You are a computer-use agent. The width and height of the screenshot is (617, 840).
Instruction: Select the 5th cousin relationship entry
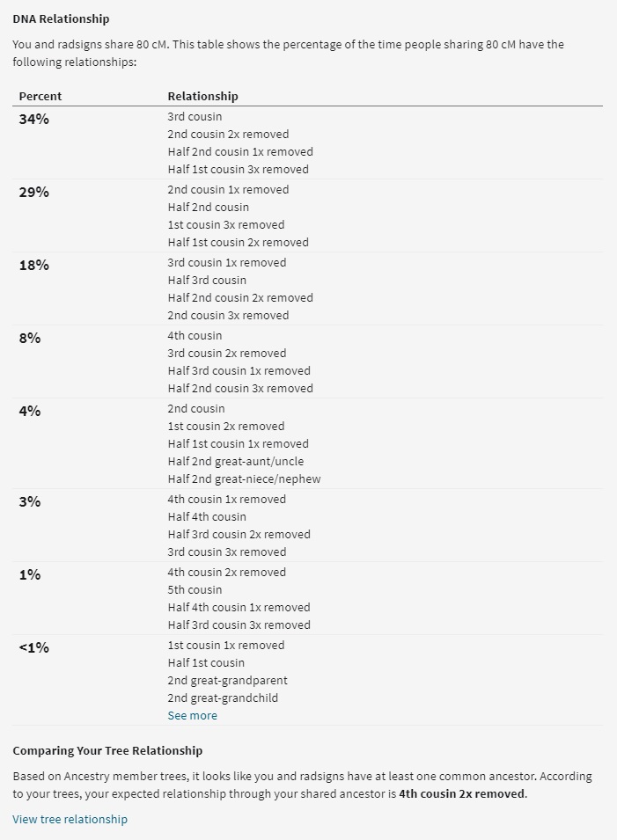coord(195,589)
